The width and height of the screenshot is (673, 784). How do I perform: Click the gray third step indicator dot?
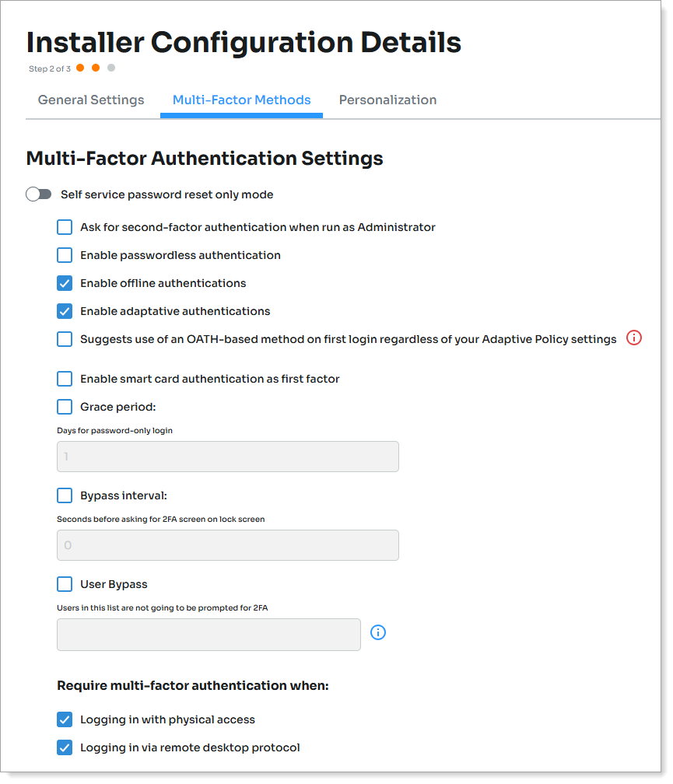point(111,68)
